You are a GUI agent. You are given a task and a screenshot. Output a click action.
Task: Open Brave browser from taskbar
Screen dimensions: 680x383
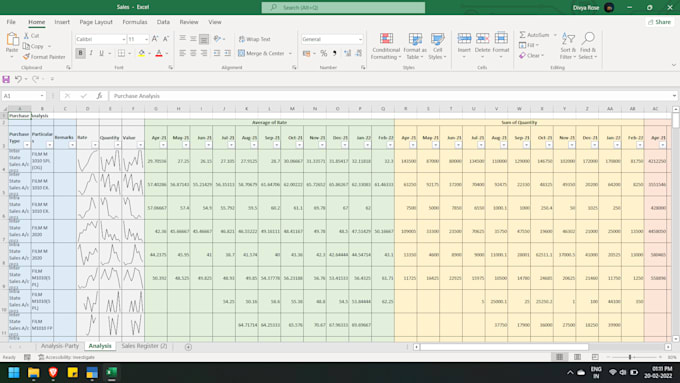(x=53, y=373)
